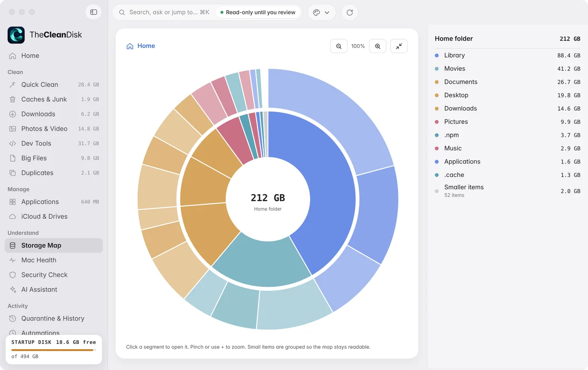
Task: Open Photos & Video section
Action: pos(54,129)
